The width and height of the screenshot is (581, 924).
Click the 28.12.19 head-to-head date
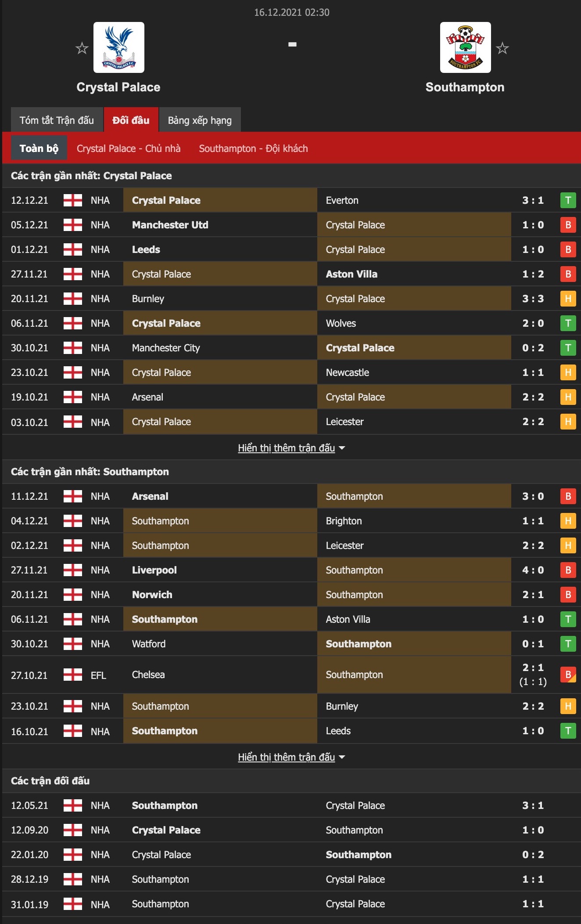29,879
